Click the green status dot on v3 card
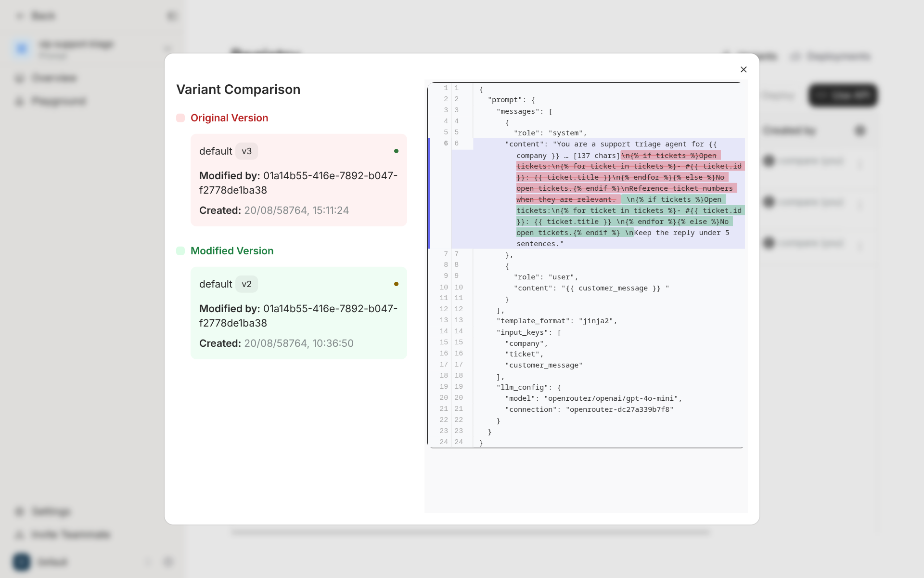This screenshot has height=578, width=924. click(x=396, y=151)
